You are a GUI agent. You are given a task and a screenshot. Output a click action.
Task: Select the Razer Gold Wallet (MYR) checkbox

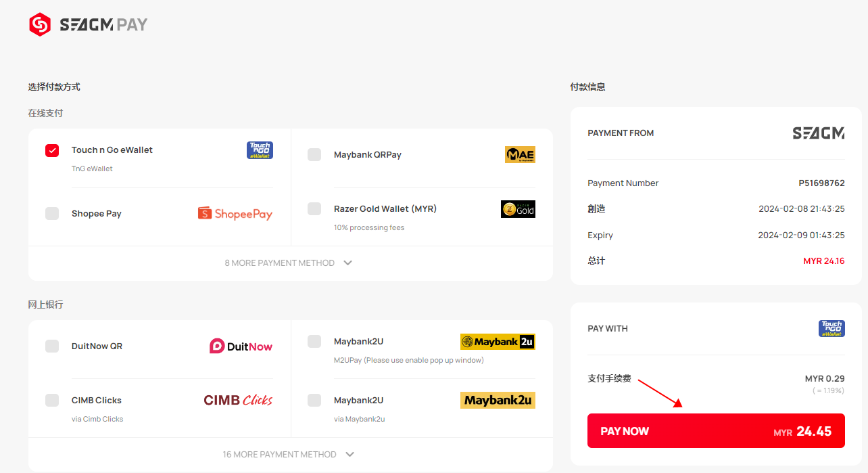pos(314,209)
